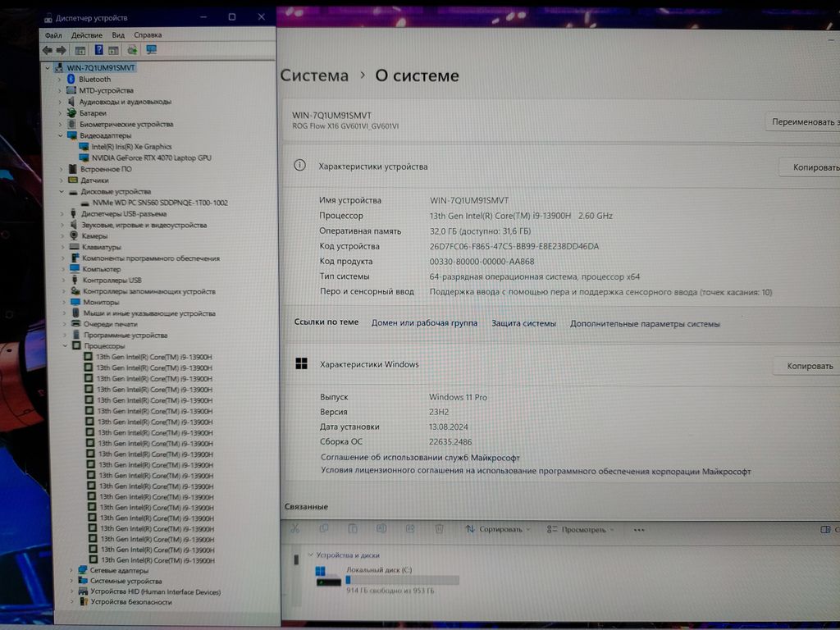The width and height of the screenshot is (840, 630).
Task: Click the Аудиовходы и аудиовыходы speaker icon
Action: coord(72,101)
